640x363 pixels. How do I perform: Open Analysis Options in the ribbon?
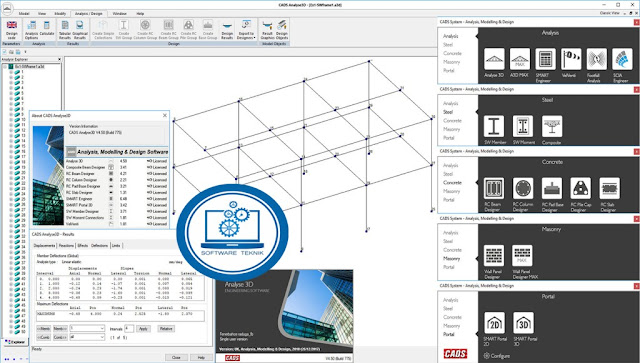tap(31, 30)
